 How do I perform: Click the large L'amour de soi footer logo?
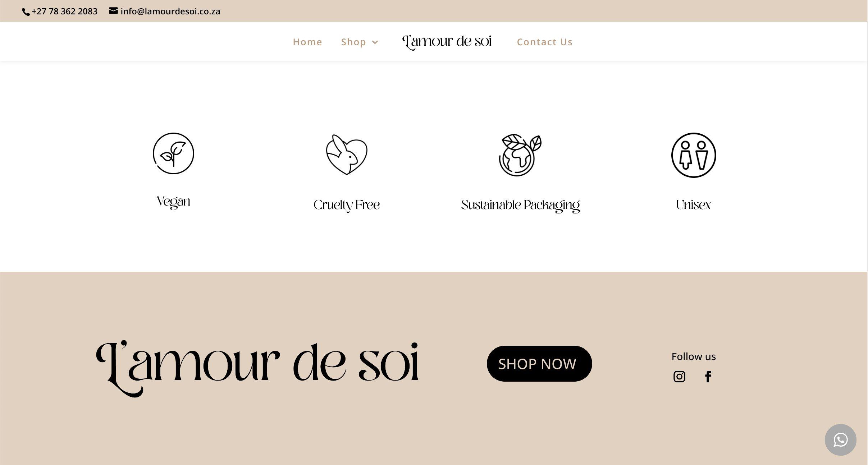click(257, 369)
